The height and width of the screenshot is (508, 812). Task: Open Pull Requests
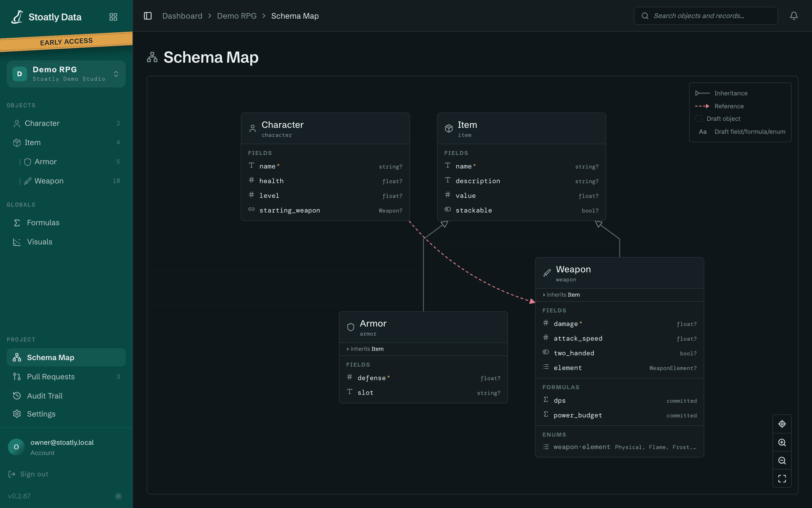(66, 377)
